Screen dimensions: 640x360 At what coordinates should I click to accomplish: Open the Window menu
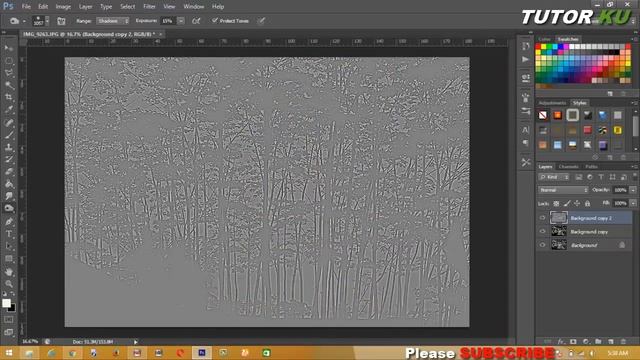point(193,7)
